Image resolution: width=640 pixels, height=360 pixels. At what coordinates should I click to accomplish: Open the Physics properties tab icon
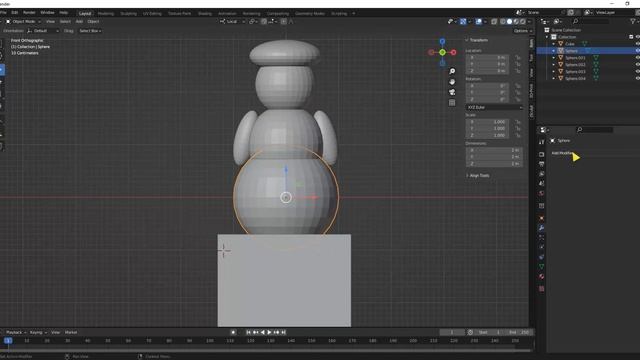tap(542, 247)
